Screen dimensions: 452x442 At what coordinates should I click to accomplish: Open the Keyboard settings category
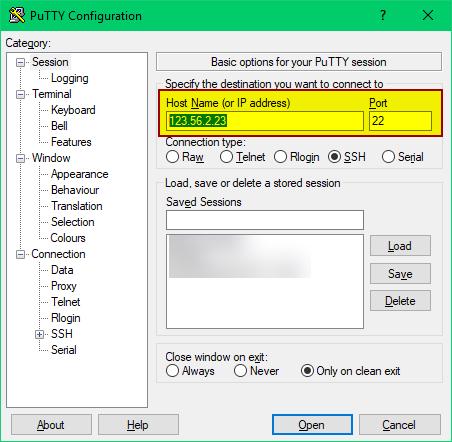tap(73, 110)
